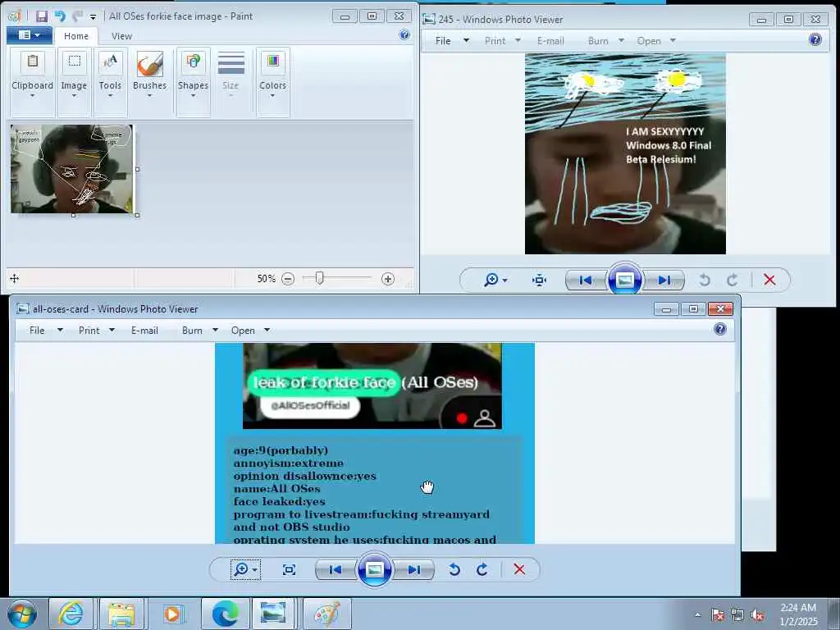The image size is (840, 630).
Task: Click the muted volume tray icon
Action: pyautogui.click(x=757, y=615)
